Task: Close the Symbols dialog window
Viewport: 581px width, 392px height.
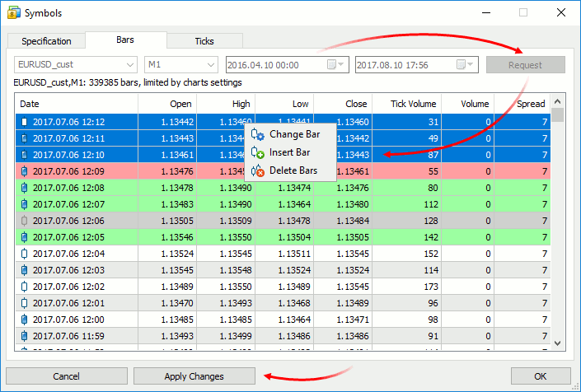Action: pos(561,12)
